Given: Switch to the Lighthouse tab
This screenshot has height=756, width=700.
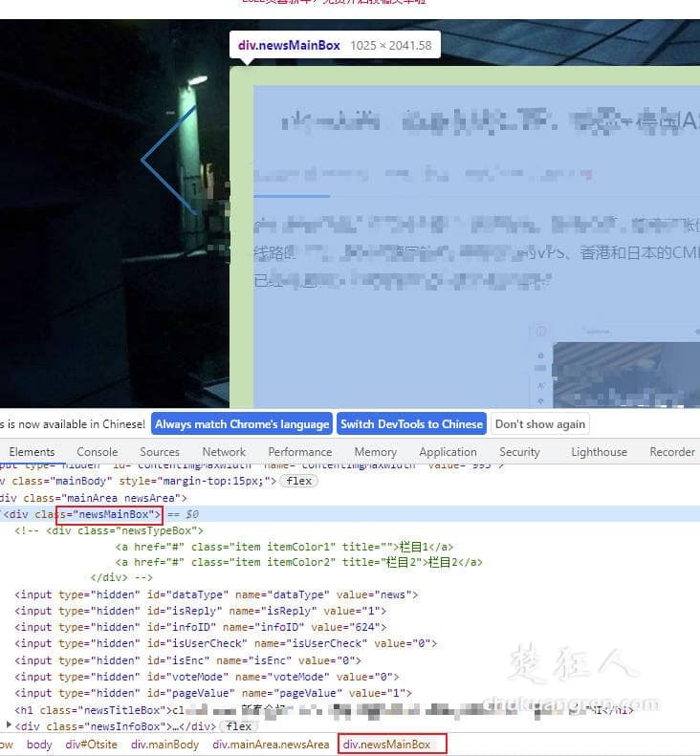Looking at the screenshot, I should click(599, 452).
